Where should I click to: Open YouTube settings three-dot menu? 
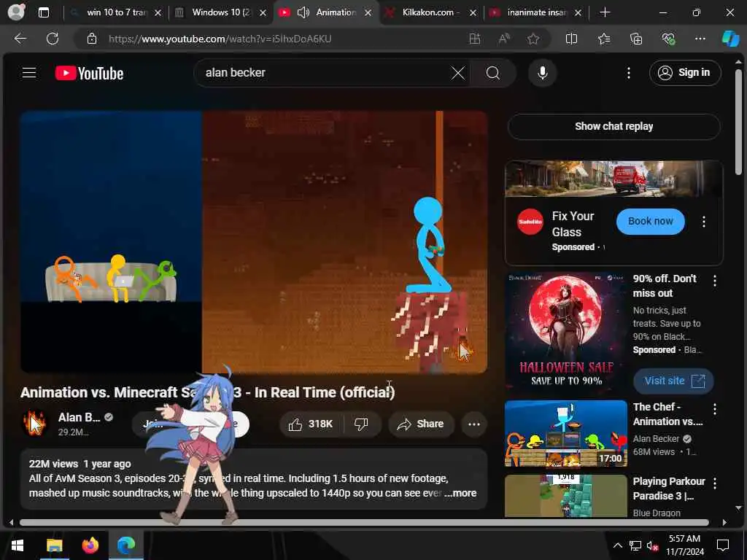coord(628,73)
